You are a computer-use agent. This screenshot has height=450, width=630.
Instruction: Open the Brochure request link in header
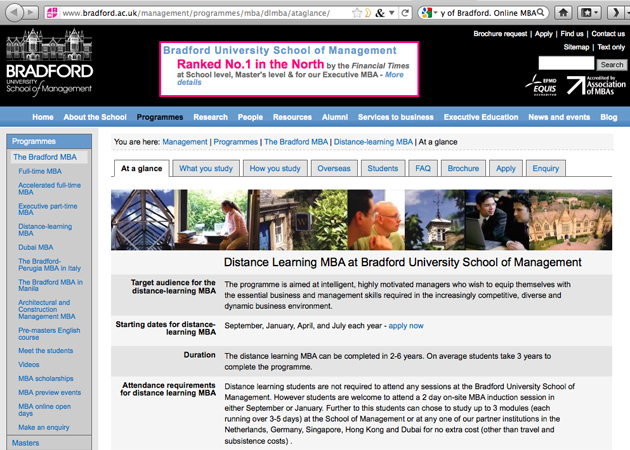(x=500, y=34)
